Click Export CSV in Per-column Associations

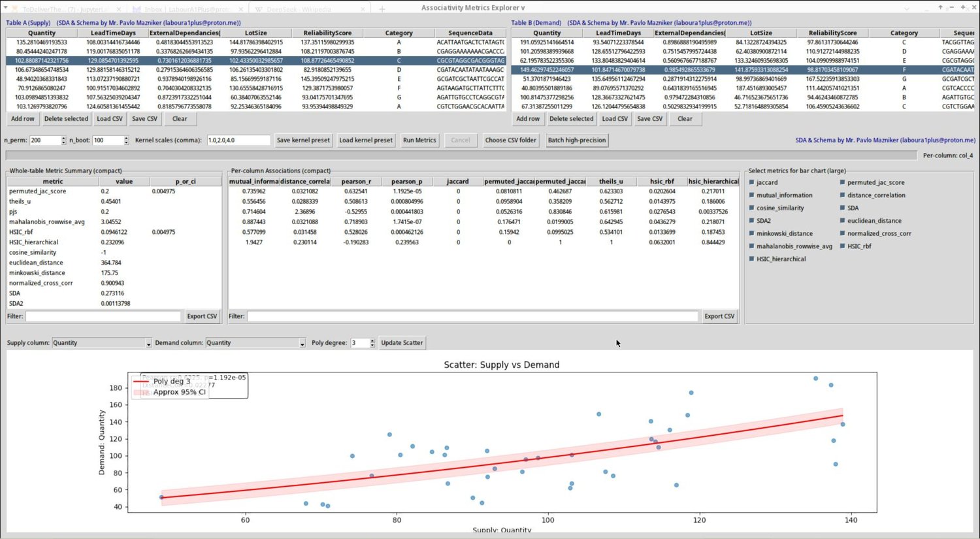click(x=719, y=316)
